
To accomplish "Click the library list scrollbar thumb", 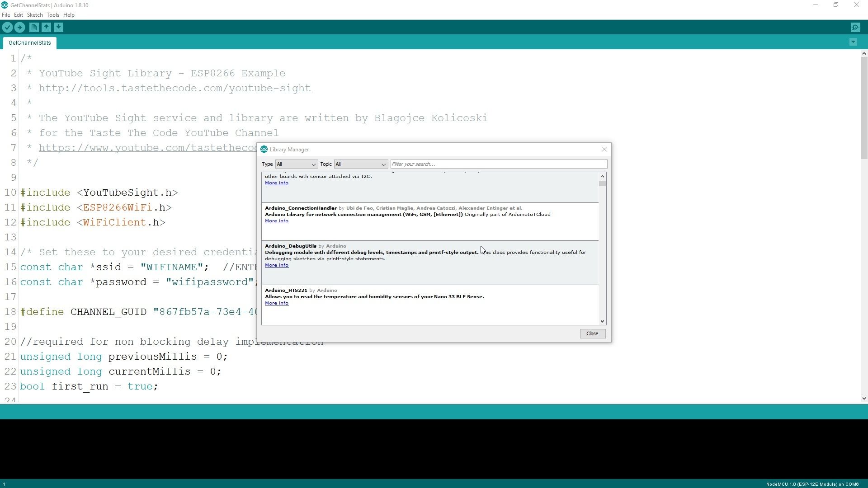I will pos(602,184).
